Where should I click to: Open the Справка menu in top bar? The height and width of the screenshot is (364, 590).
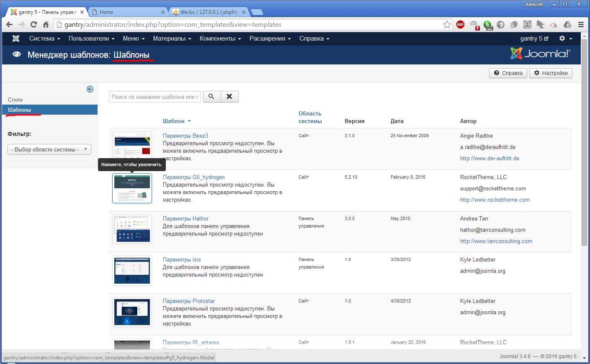pos(314,38)
